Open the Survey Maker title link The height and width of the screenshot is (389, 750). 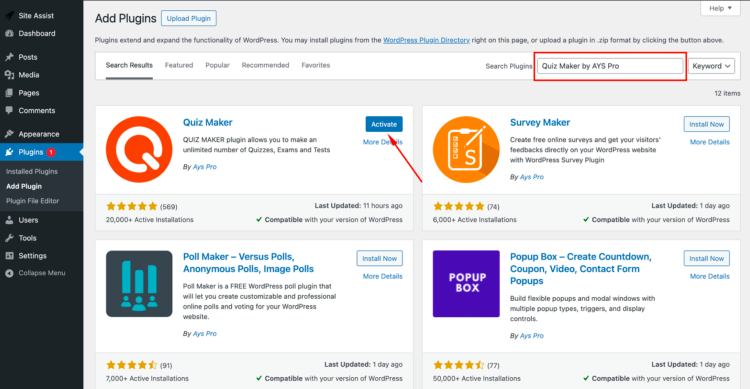540,122
